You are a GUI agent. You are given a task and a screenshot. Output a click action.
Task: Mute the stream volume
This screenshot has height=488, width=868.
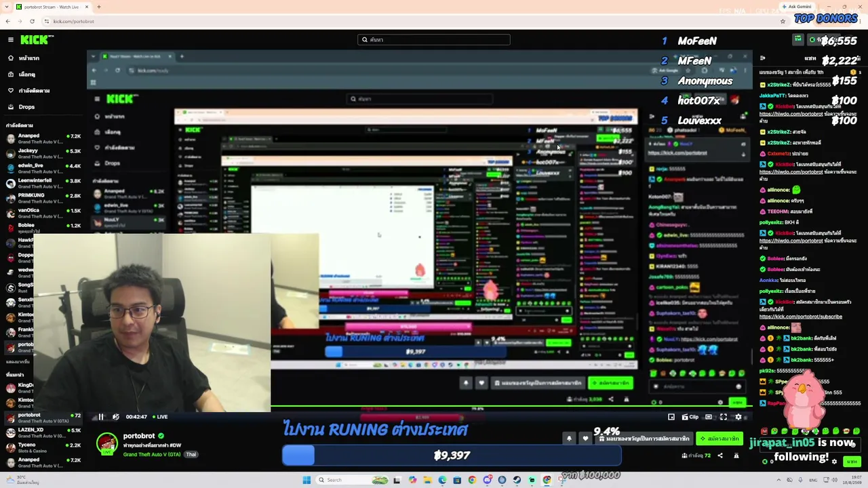(115, 417)
